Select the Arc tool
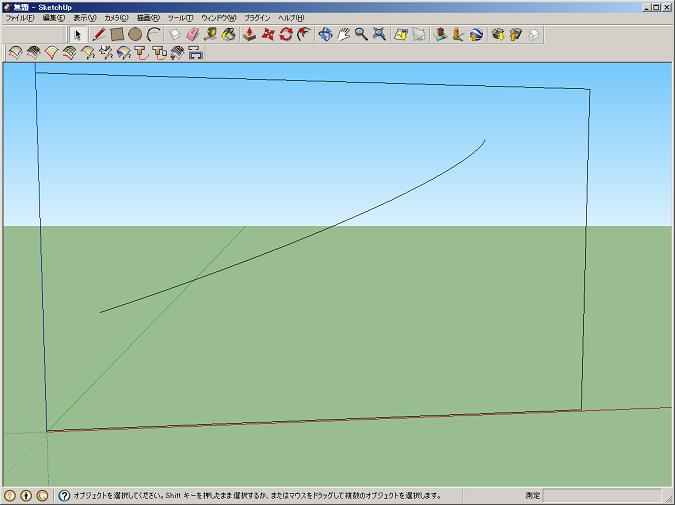675x505 pixels. 154,34
